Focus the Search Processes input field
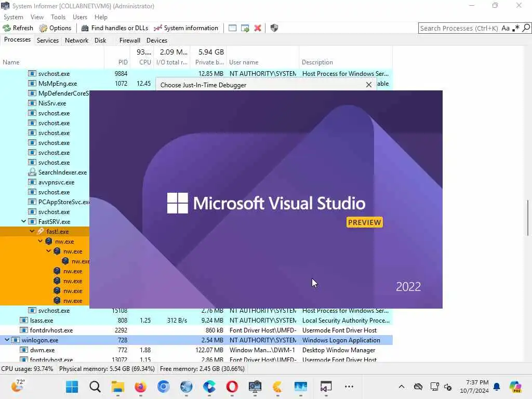This screenshot has height=399, width=532. tap(459, 28)
